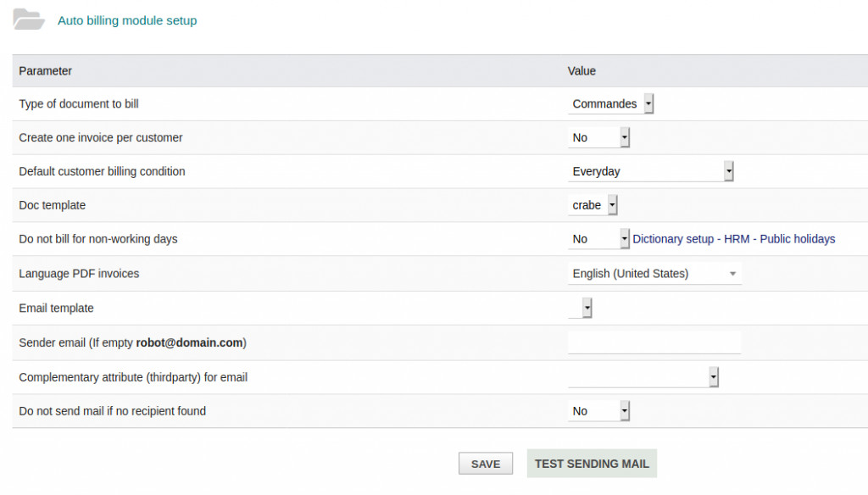This screenshot has height=495, width=868.
Task: Click the Sender email input field
Action: click(654, 342)
